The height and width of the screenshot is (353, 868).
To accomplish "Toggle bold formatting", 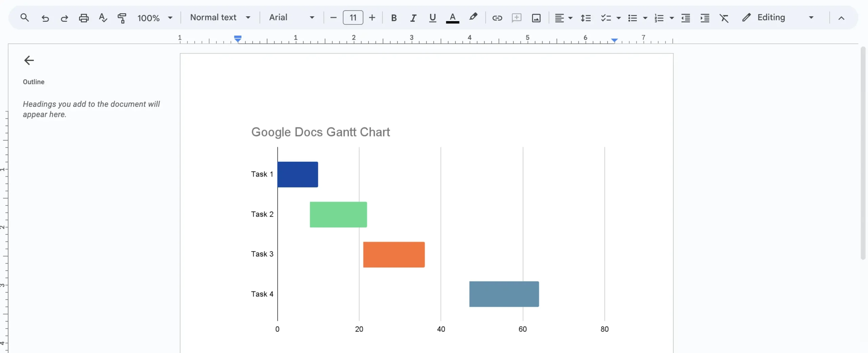I will coord(394,18).
